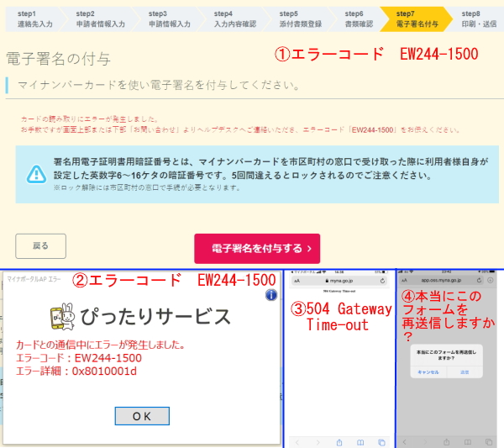Click the ぴったりサービス rabbit logo
504x448 pixels.
pyautogui.click(x=63, y=317)
